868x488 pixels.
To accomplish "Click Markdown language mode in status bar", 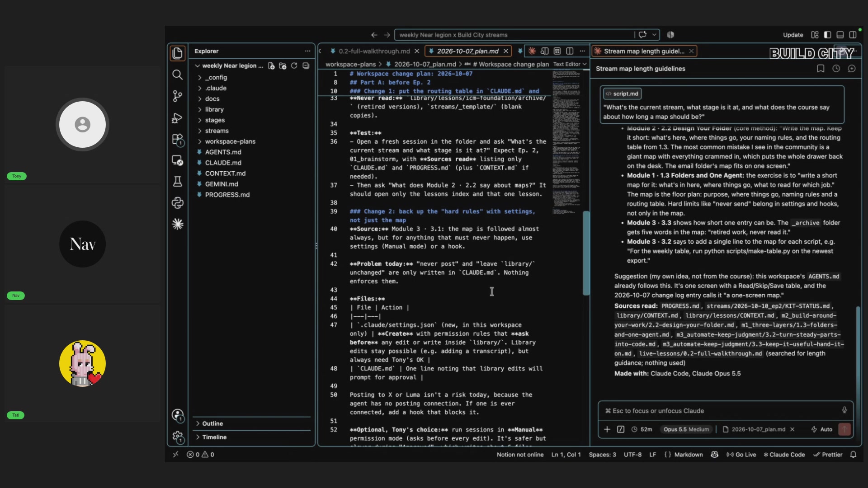I will [x=689, y=455].
